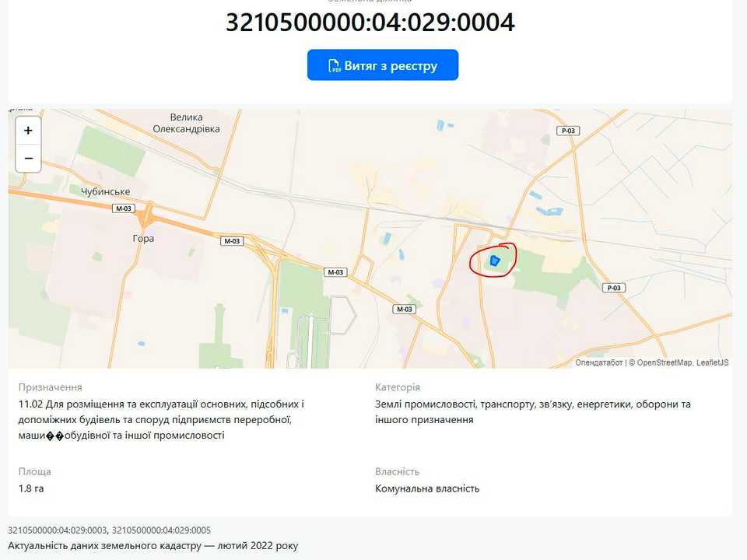
Task: Open the OpenStreetMap attribution link
Action: 664,362
